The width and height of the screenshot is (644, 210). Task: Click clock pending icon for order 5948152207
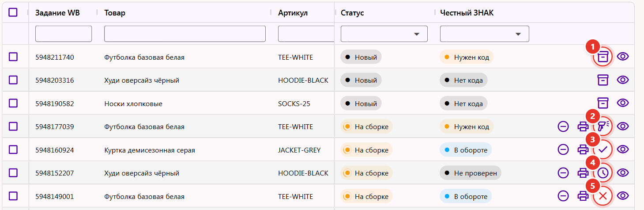pos(603,172)
